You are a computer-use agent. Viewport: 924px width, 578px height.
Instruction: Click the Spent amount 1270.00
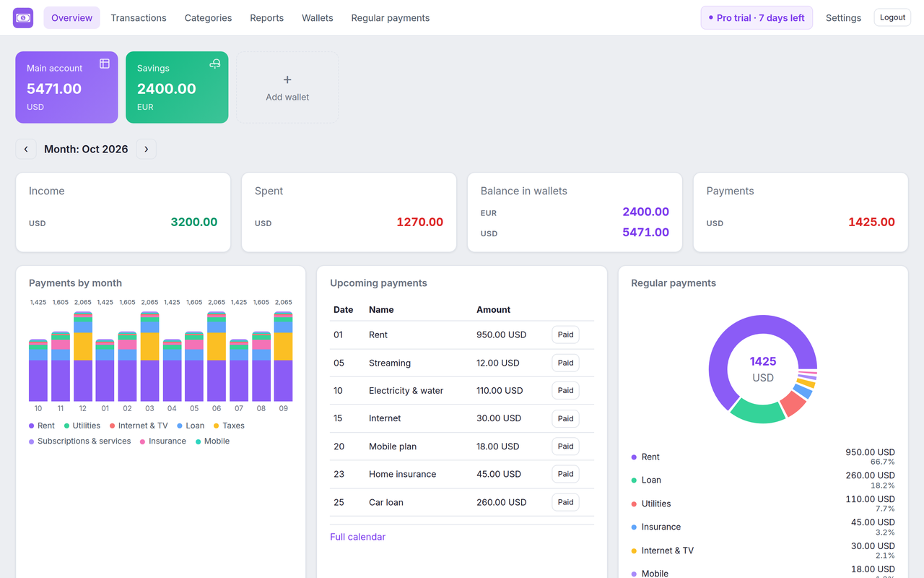pos(420,222)
